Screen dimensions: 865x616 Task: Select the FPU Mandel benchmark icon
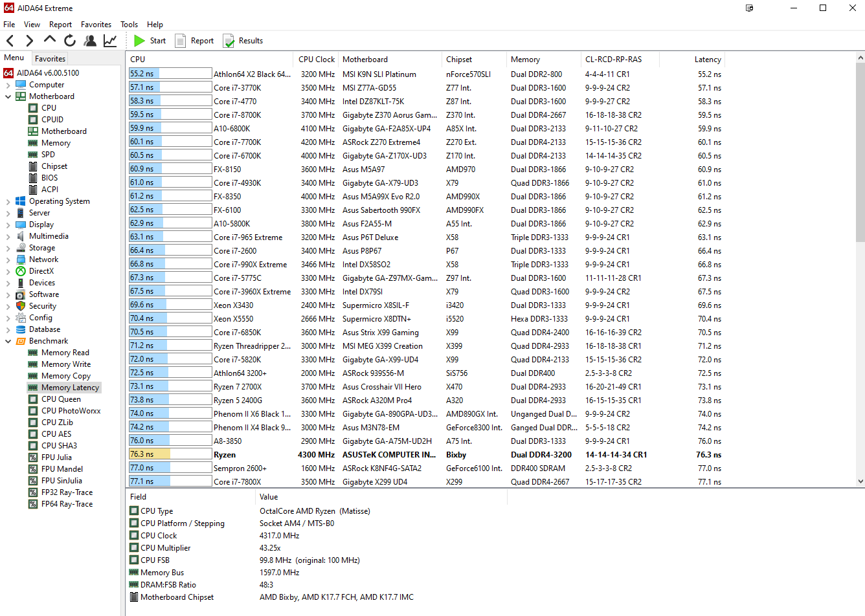point(33,469)
